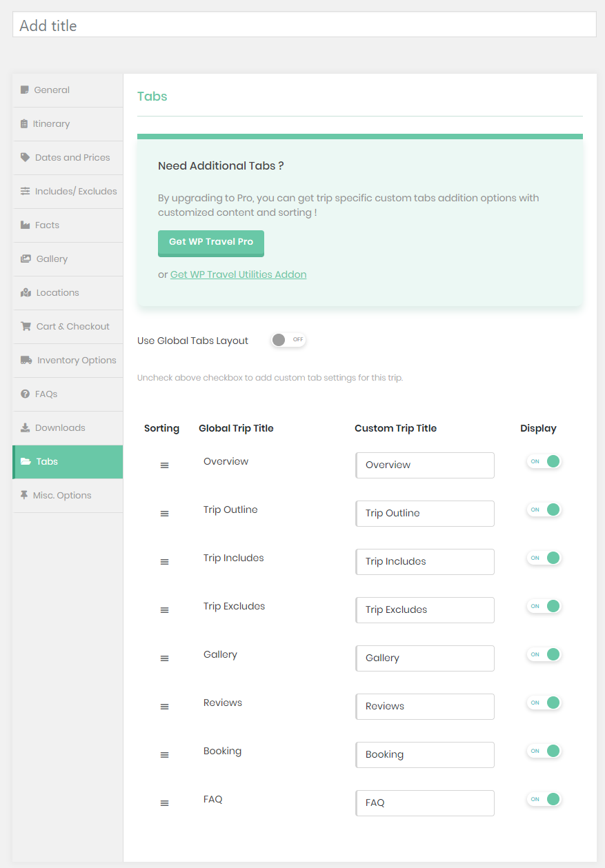Go to Misc. Options tab
The height and width of the screenshot is (868, 605).
(x=62, y=495)
